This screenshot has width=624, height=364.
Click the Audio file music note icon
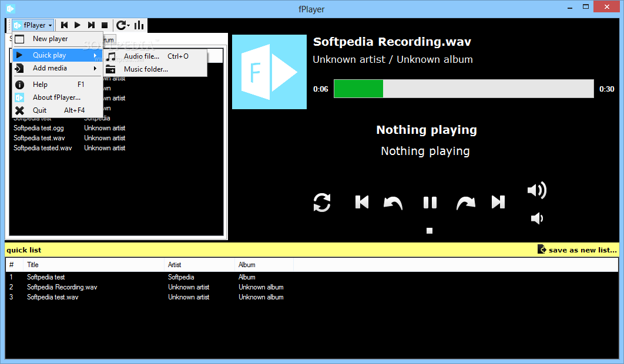[111, 56]
